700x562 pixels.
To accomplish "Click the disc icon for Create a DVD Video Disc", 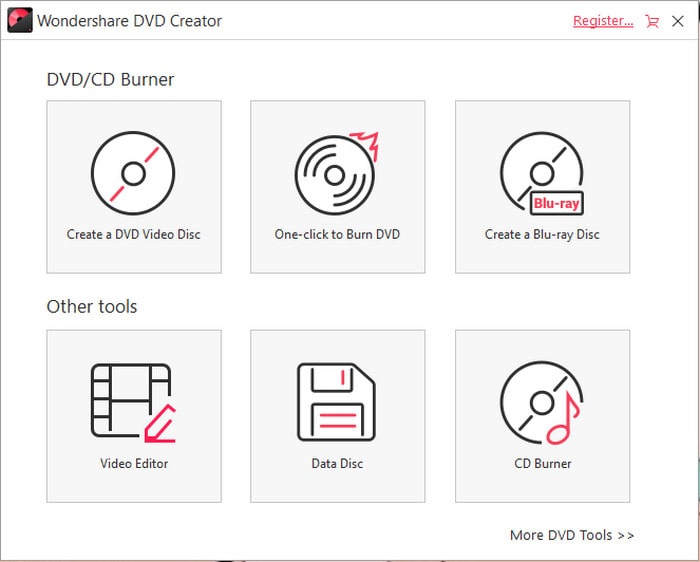I will pyautogui.click(x=133, y=173).
